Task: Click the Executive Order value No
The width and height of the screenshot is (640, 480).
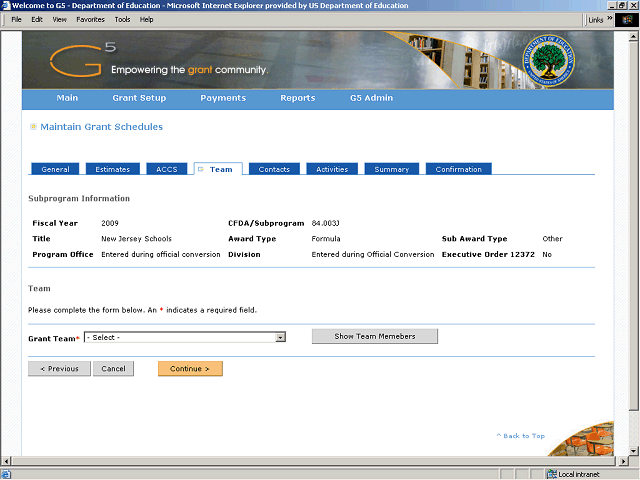Action: click(547, 254)
